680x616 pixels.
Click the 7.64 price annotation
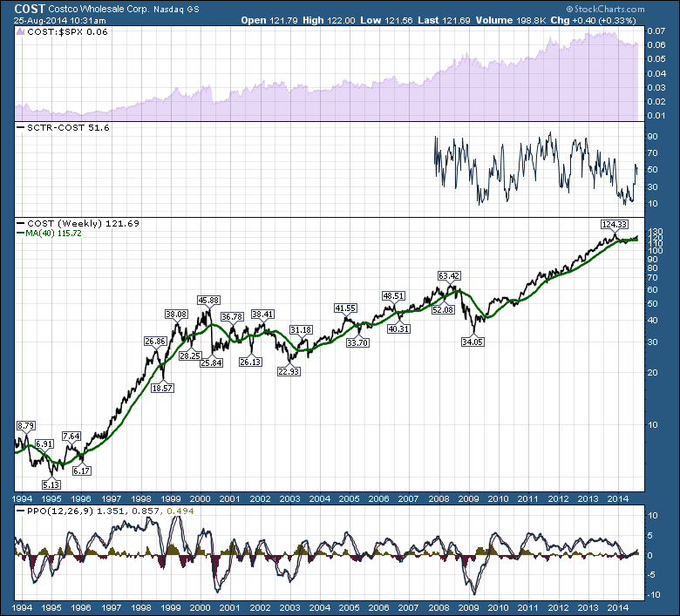pos(71,437)
